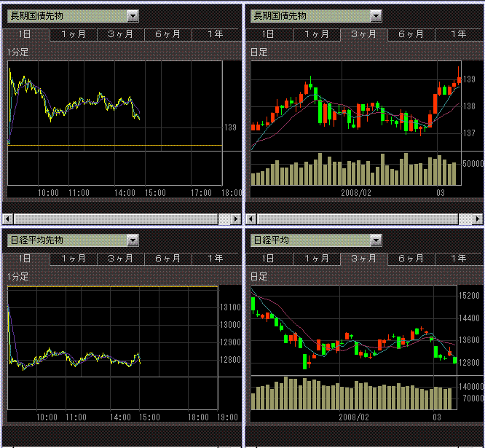This screenshot has height=448, width=485.
Task: Click the 日経平均先物 1分足 price line chart
Action: click(x=73, y=358)
